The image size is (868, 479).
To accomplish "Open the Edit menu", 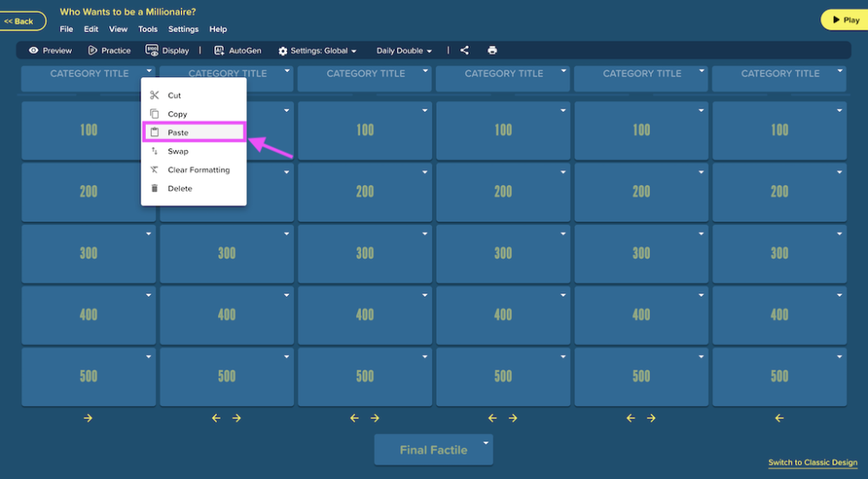I will [x=91, y=29].
